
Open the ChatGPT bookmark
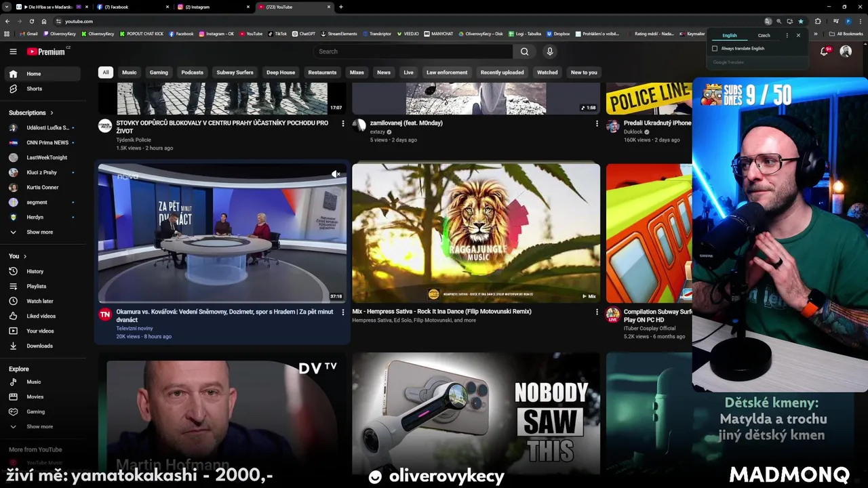[x=304, y=34]
